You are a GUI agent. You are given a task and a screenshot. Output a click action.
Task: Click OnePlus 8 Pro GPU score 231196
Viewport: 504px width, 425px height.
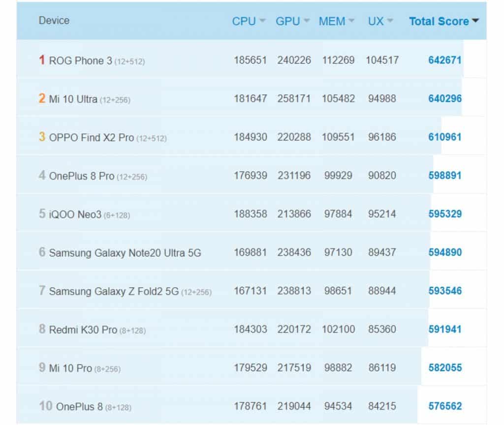click(x=294, y=176)
